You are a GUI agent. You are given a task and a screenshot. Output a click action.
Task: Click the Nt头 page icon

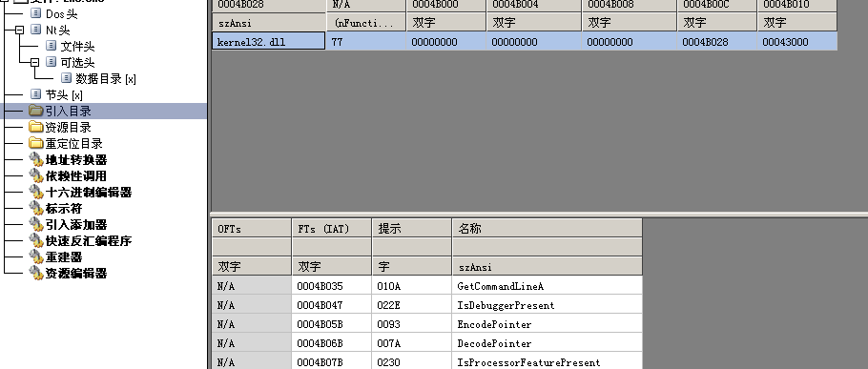36,30
